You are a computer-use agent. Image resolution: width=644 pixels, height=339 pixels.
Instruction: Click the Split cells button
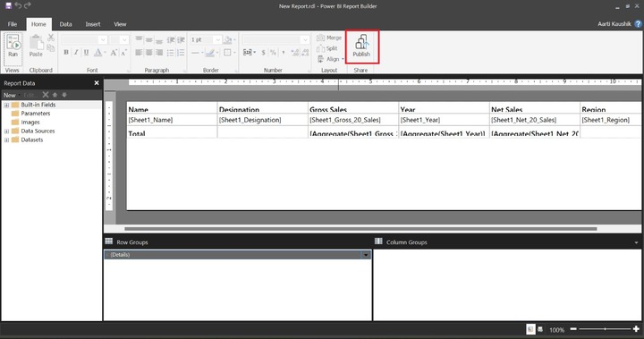pyautogui.click(x=327, y=48)
